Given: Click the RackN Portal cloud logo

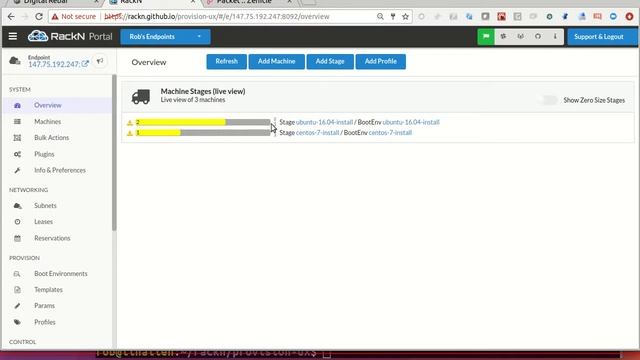Looking at the screenshot, I should tap(38, 36).
